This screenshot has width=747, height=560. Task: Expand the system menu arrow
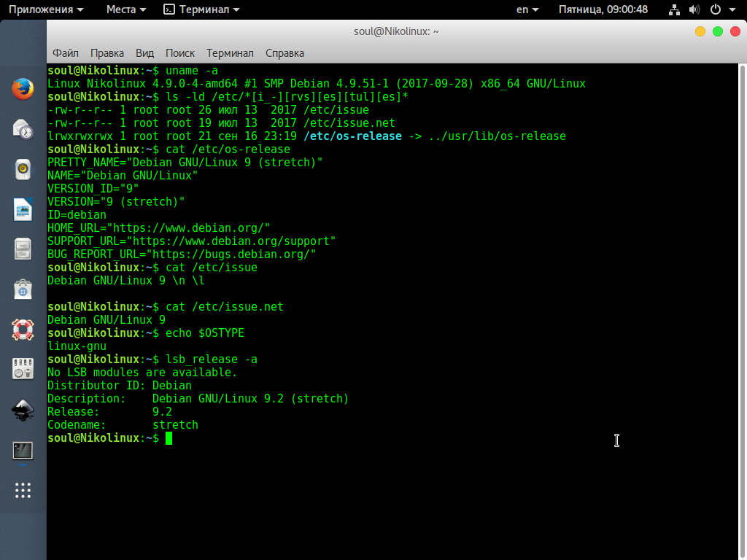tap(732, 10)
